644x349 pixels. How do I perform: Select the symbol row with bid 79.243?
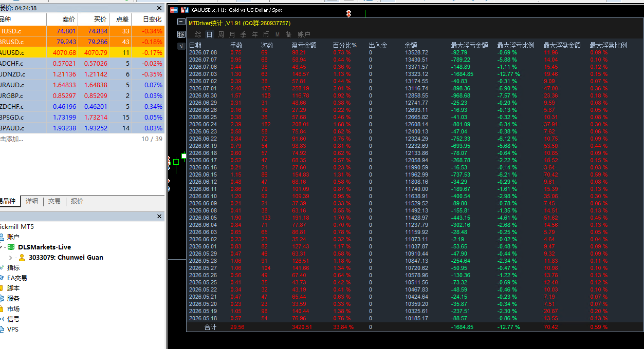tap(82, 42)
